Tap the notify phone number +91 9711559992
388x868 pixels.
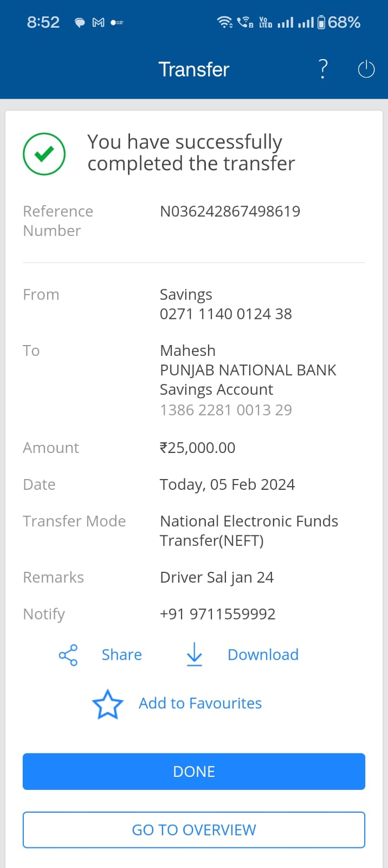pos(217,614)
